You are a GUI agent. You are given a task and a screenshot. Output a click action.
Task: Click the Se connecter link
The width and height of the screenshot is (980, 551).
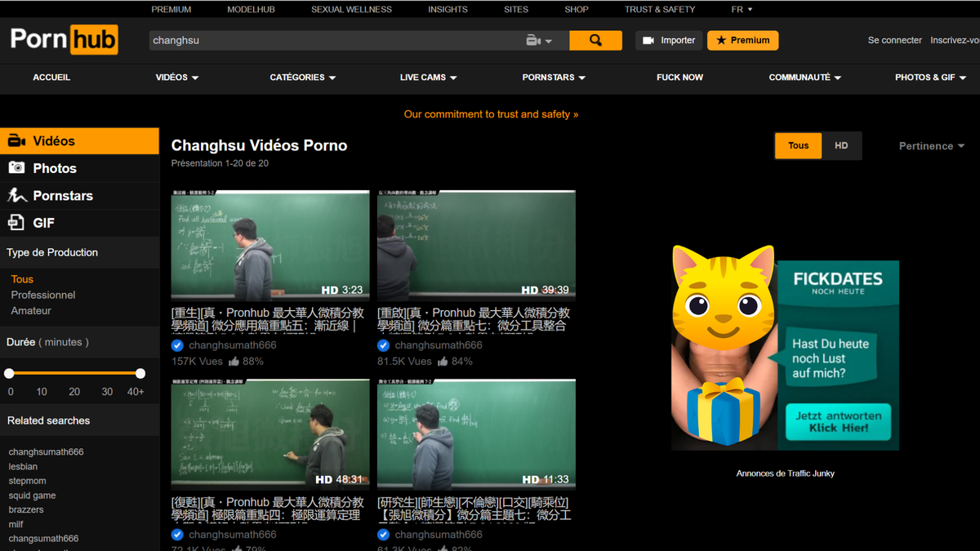point(895,40)
